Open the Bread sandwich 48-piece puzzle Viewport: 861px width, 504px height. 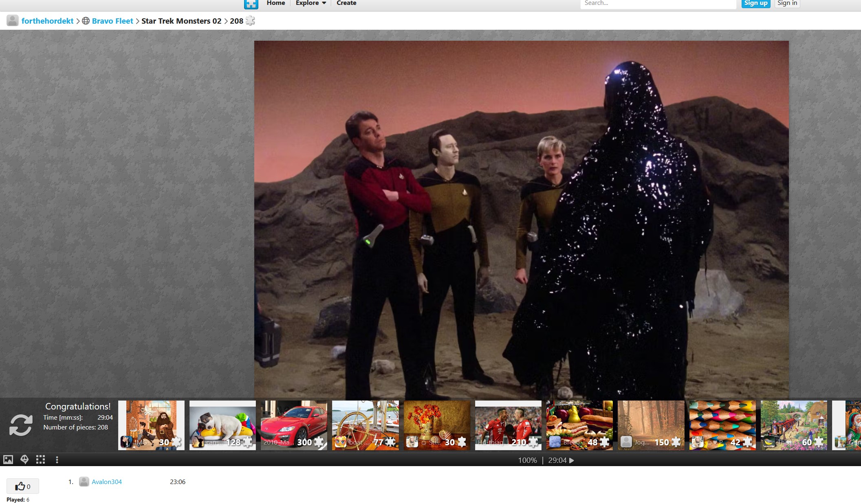click(x=579, y=425)
